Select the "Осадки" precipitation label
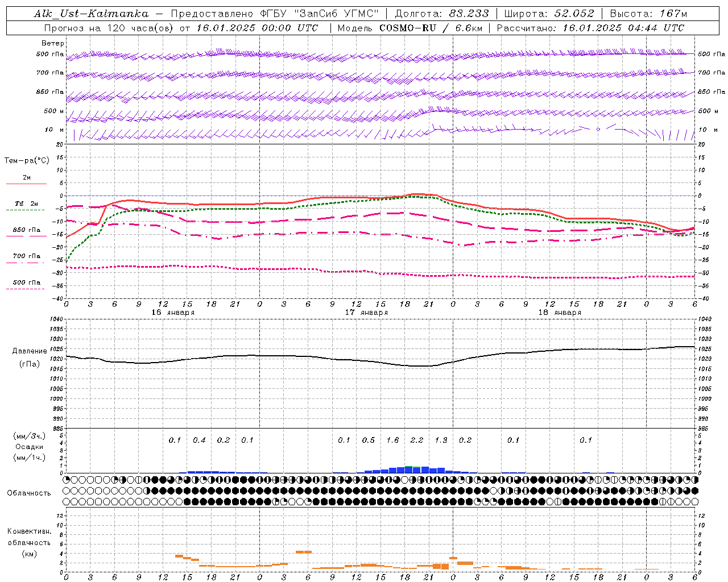This screenshot has width=728, height=582. (x=30, y=447)
